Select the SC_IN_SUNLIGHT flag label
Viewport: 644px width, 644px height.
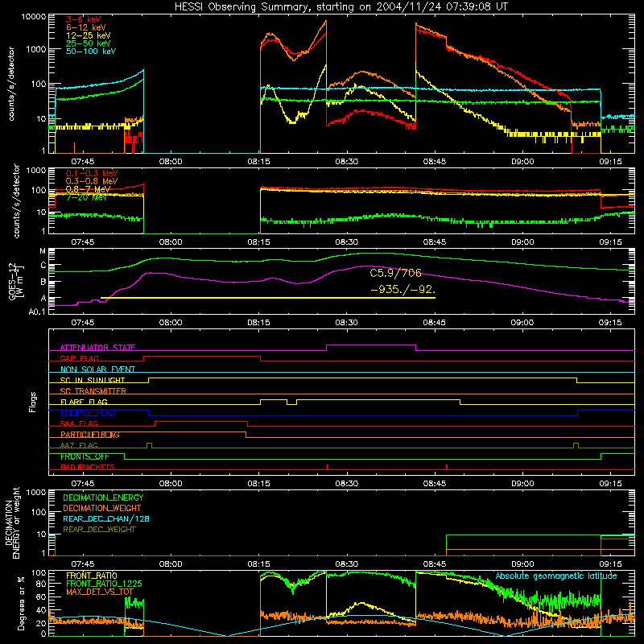[93, 380]
